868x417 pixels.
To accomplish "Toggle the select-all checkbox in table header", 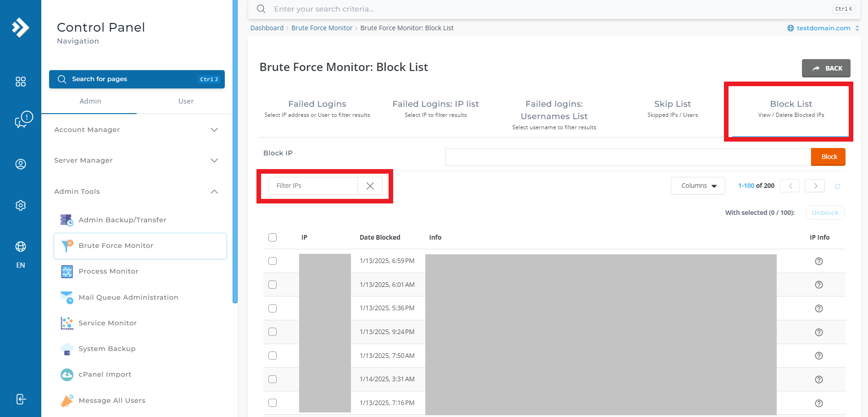I will (x=273, y=237).
